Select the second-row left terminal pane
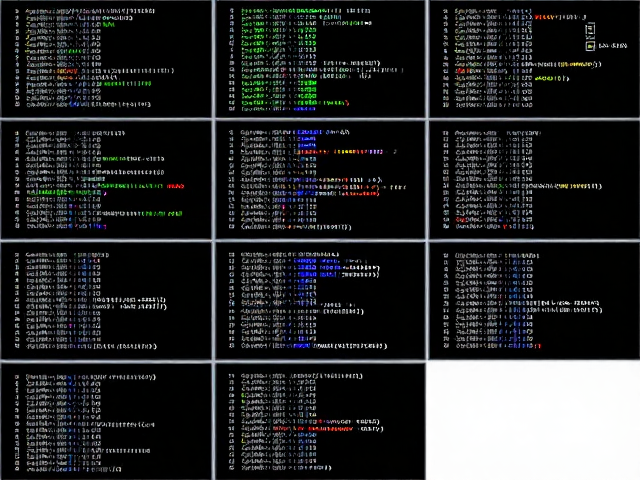Screen dimensions: 640x480 106,180
